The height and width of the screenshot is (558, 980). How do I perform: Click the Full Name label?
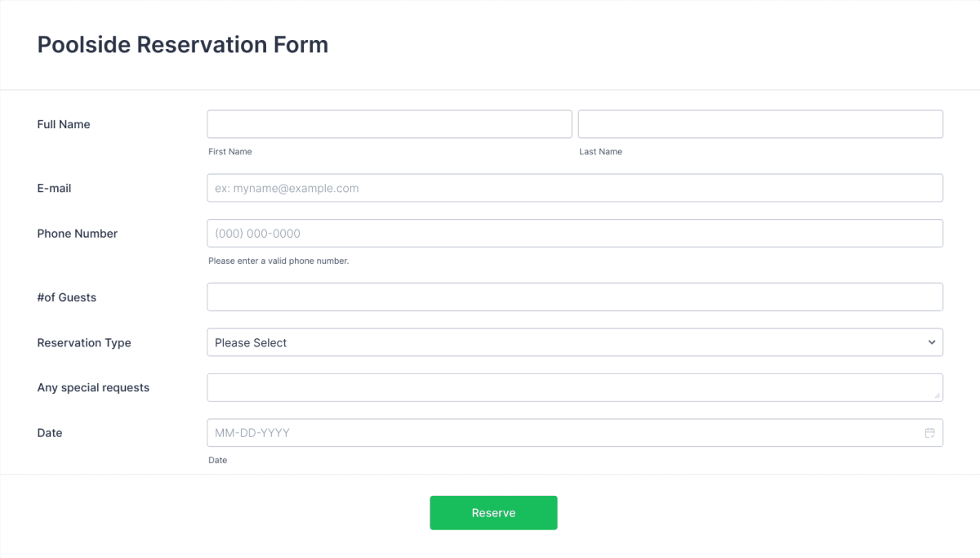coord(63,124)
